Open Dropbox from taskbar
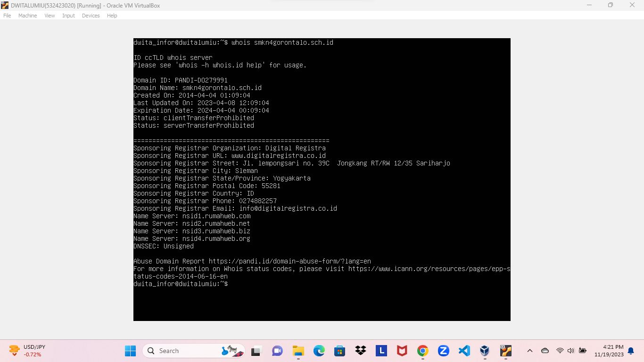 click(x=361, y=351)
